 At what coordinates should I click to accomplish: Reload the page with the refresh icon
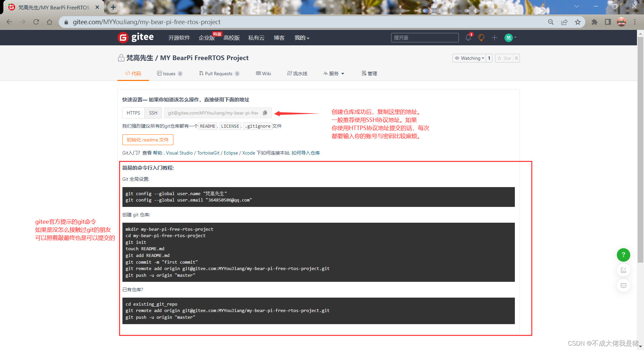(x=36, y=22)
